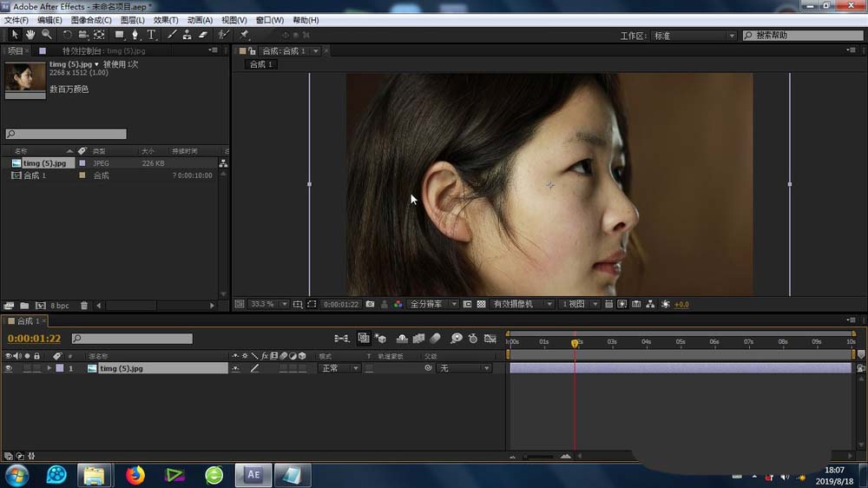Select the Roto Brush tool
Screen dimensions: 868x488
223,35
